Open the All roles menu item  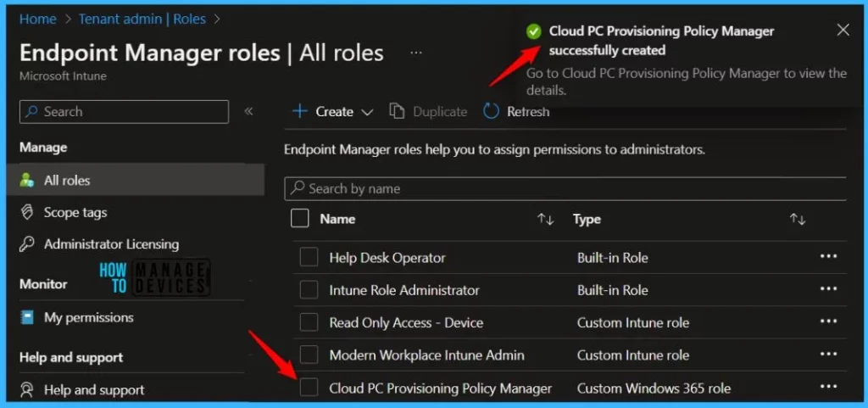[136, 180]
